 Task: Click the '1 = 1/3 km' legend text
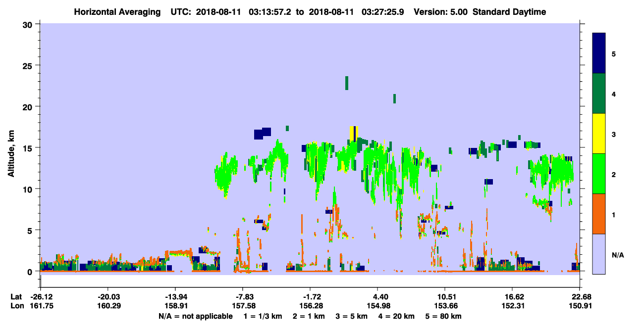coord(262,316)
